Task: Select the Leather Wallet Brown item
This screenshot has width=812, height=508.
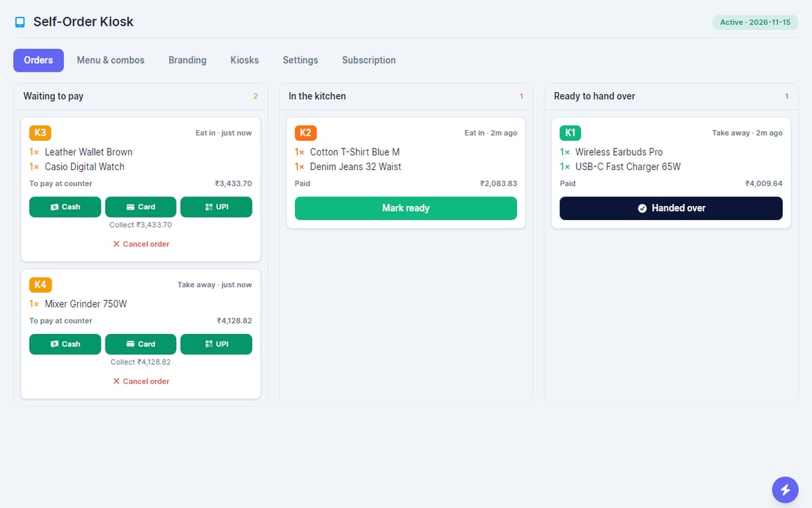Action: [x=89, y=152]
